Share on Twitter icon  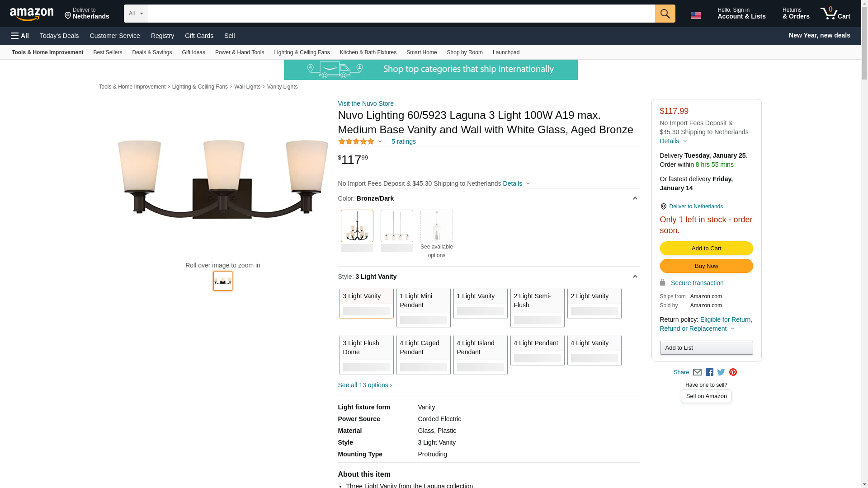(721, 372)
